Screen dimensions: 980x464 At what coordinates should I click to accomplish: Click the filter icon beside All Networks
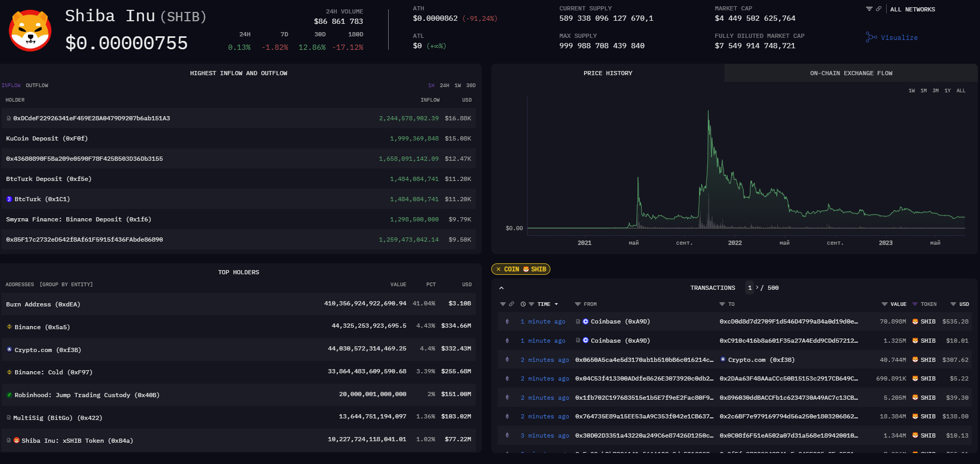[x=869, y=9]
